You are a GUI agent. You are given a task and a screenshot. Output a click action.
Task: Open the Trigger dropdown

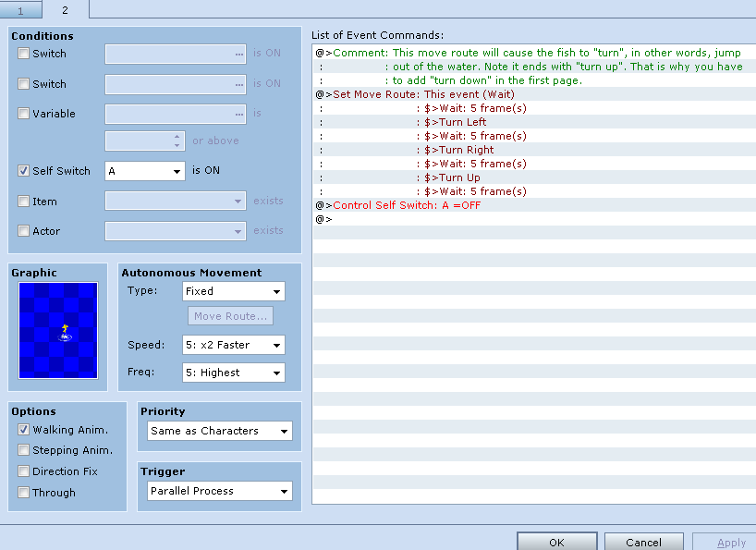coord(220,491)
